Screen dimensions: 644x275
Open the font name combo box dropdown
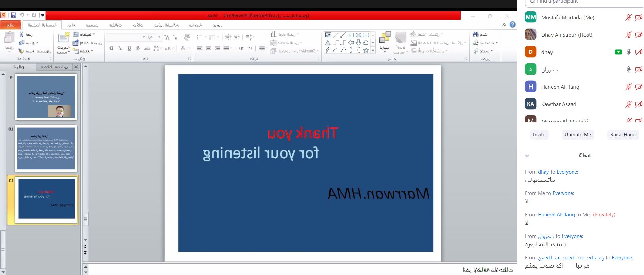144,37
